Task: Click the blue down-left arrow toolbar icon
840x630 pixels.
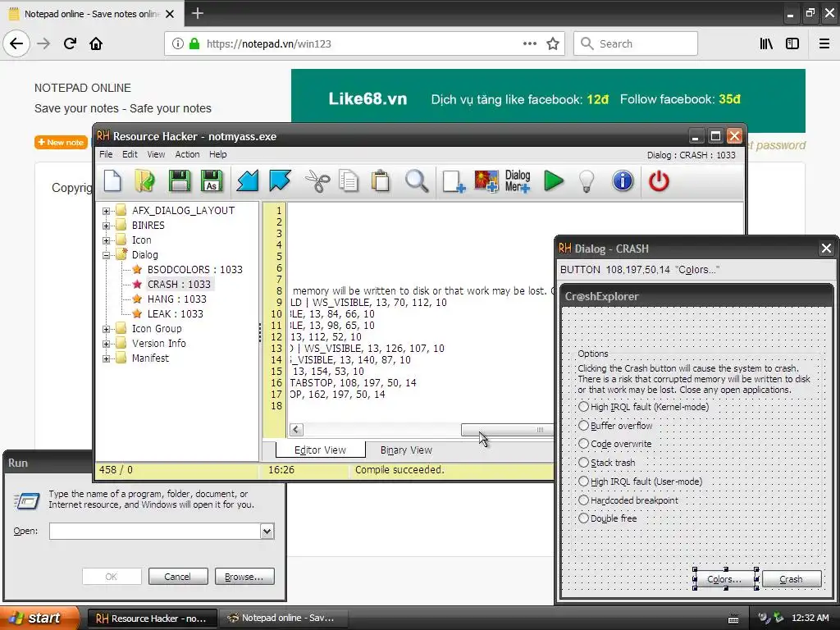Action: tap(248, 181)
